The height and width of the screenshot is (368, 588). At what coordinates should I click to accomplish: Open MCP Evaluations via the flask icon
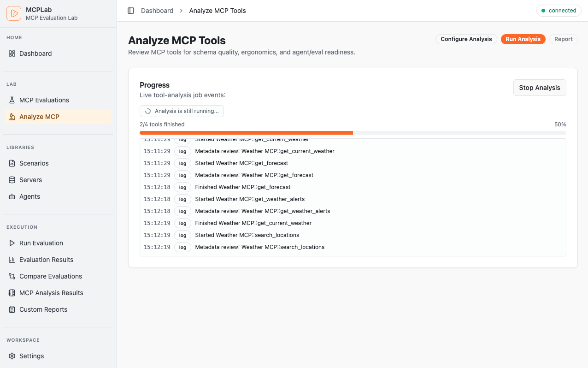12,100
